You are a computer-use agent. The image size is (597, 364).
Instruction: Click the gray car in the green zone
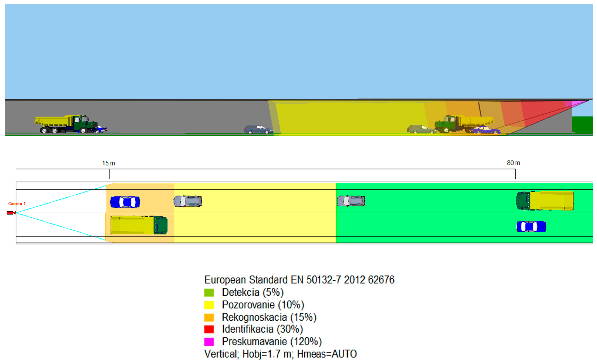pos(351,201)
